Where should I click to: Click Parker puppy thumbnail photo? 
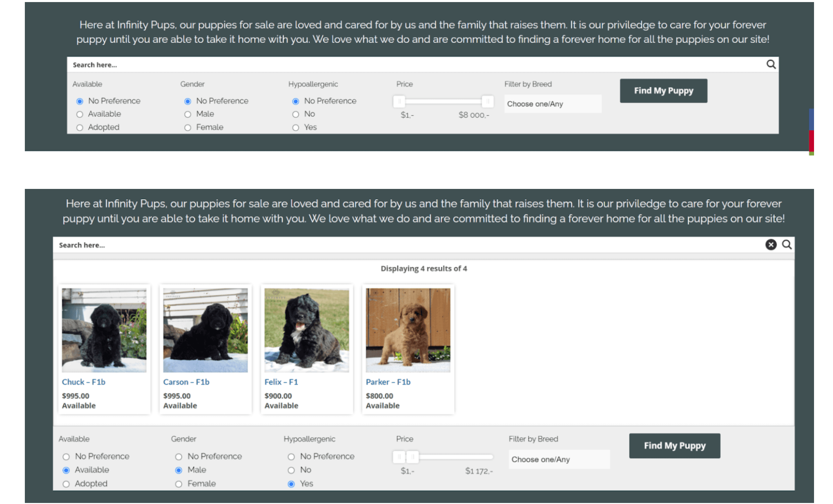click(408, 330)
